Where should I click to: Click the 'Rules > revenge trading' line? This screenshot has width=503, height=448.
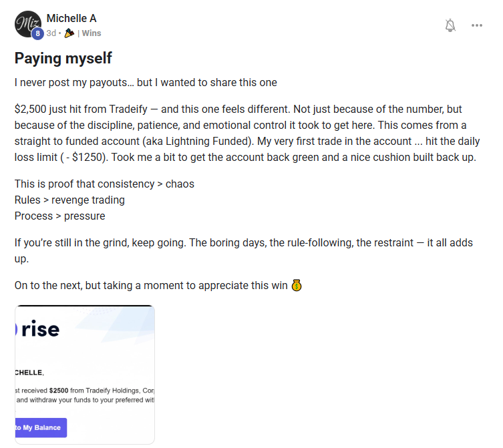pos(69,200)
